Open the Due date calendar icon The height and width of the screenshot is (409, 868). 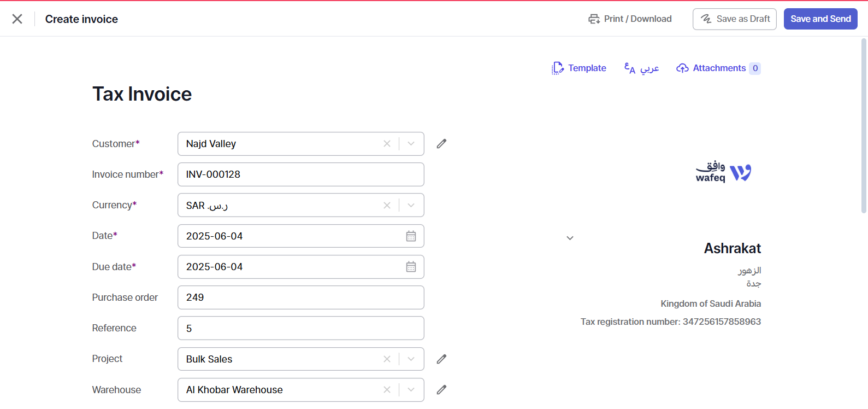(411, 267)
